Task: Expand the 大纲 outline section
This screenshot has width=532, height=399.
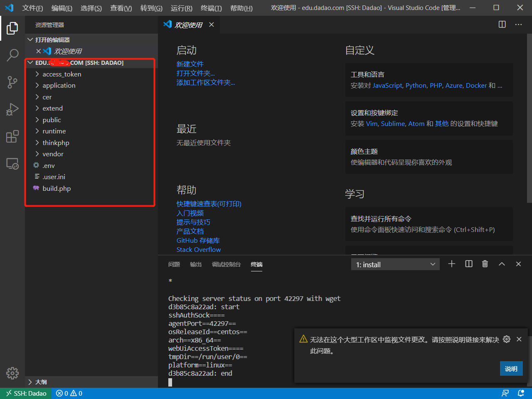Action: (91, 382)
